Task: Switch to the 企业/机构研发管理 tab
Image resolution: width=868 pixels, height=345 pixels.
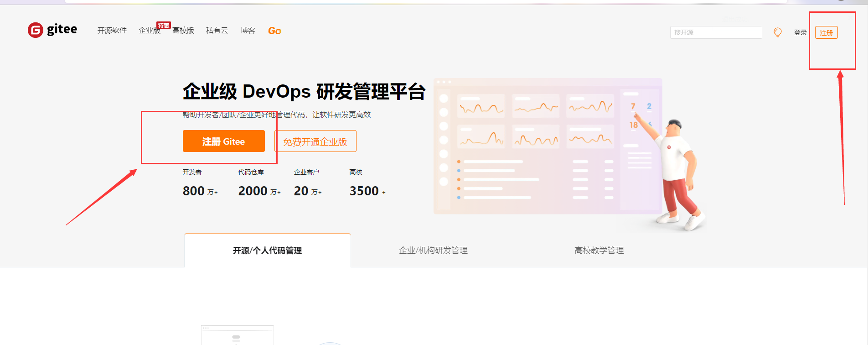Action: point(433,250)
